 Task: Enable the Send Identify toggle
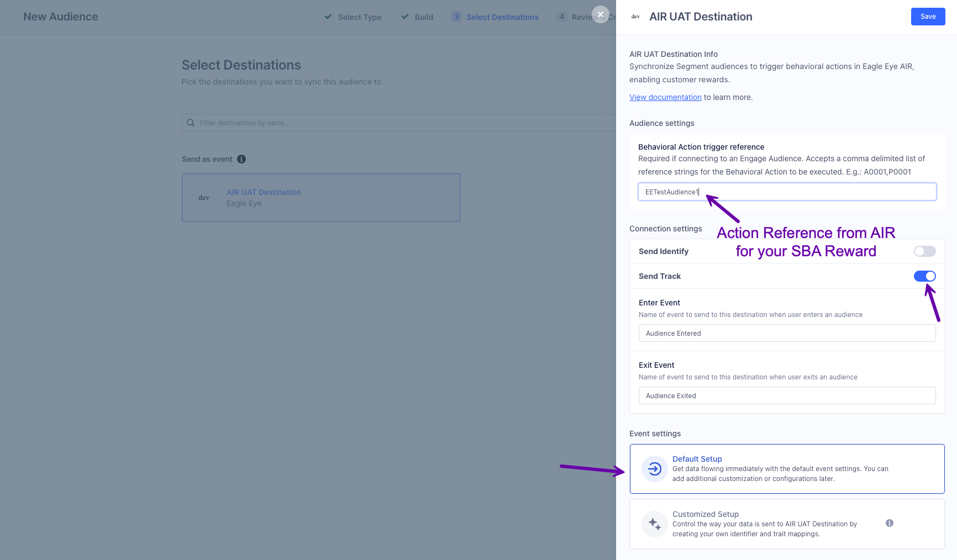point(924,251)
